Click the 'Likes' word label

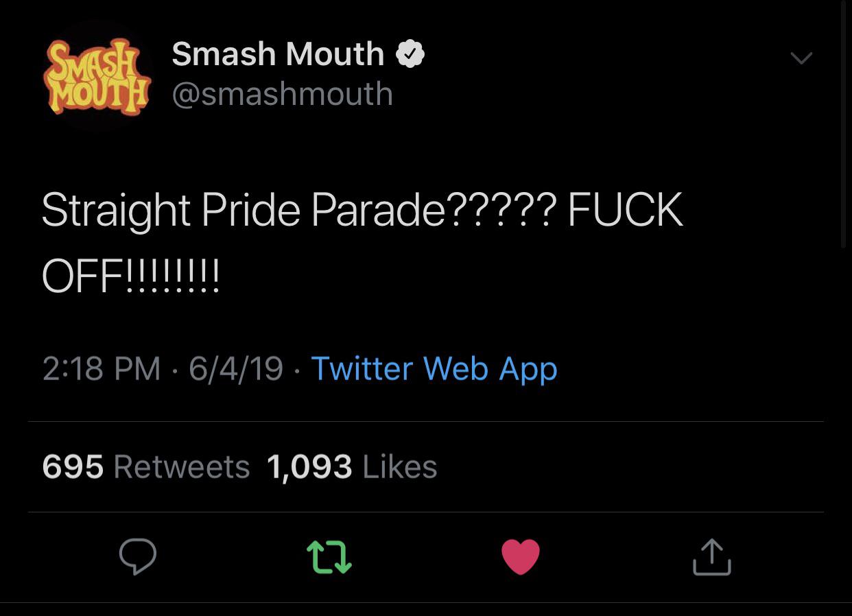coord(399,467)
